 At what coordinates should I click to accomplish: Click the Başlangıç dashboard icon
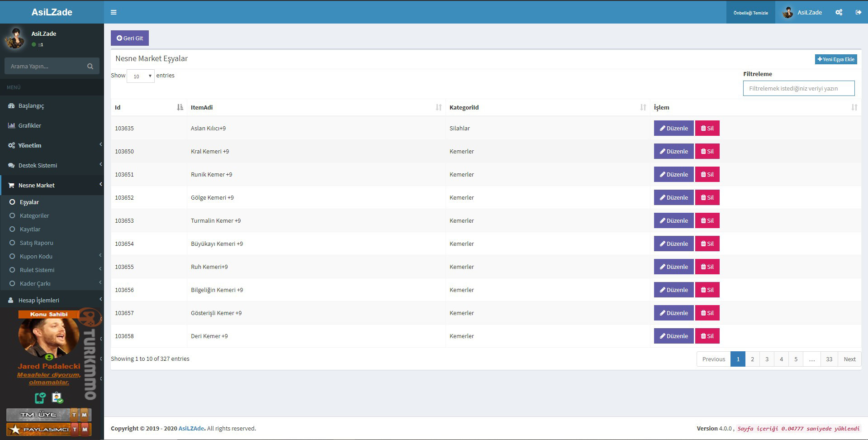pyautogui.click(x=11, y=105)
